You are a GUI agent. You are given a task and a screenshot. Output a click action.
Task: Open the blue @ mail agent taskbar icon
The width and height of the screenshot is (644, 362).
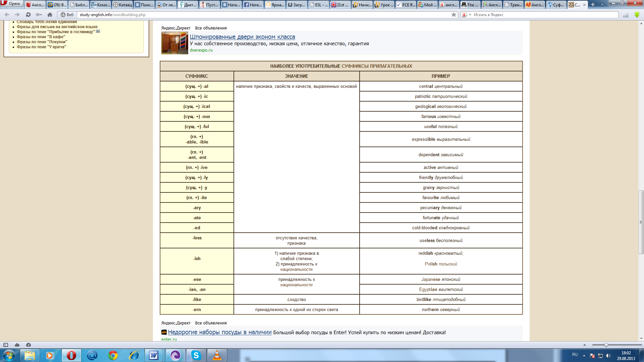[92, 355]
